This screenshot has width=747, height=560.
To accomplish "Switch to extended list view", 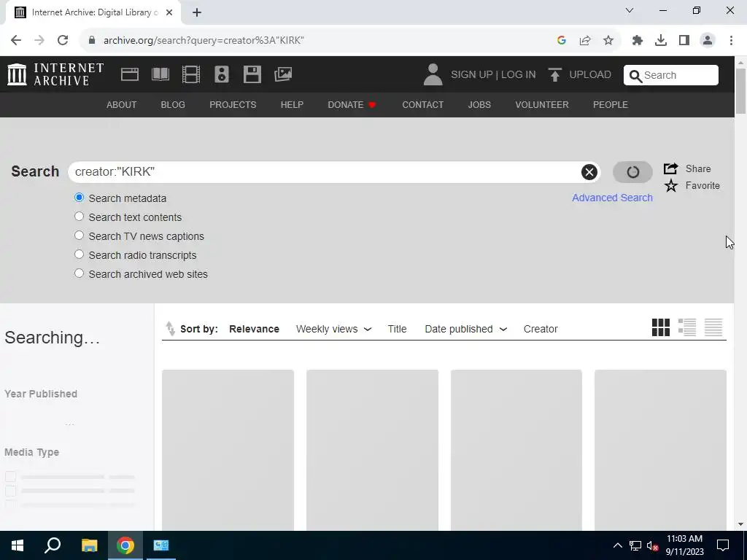I will click(x=687, y=327).
